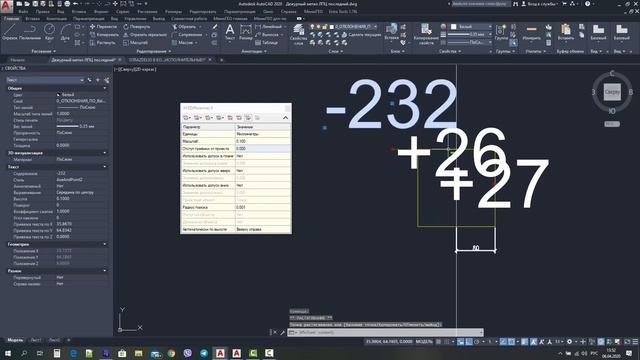
Task: Click the Массив array tool
Action: click(183, 42)
